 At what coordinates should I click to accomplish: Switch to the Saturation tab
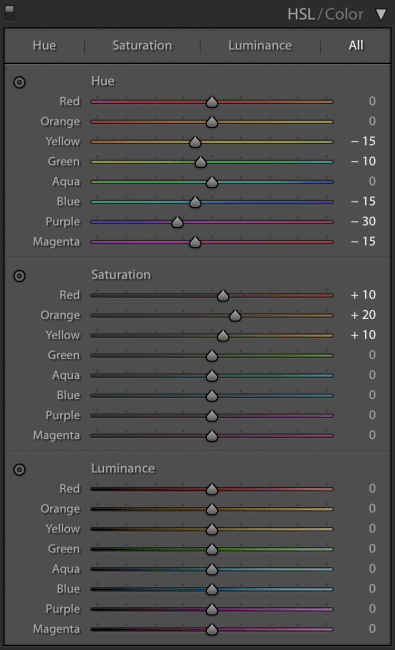coord(142,45)
